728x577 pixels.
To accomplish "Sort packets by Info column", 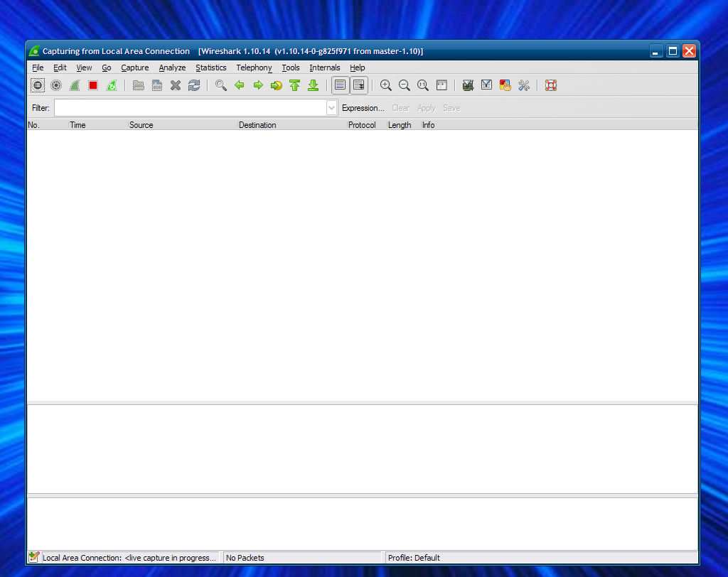I will (559, 125).
